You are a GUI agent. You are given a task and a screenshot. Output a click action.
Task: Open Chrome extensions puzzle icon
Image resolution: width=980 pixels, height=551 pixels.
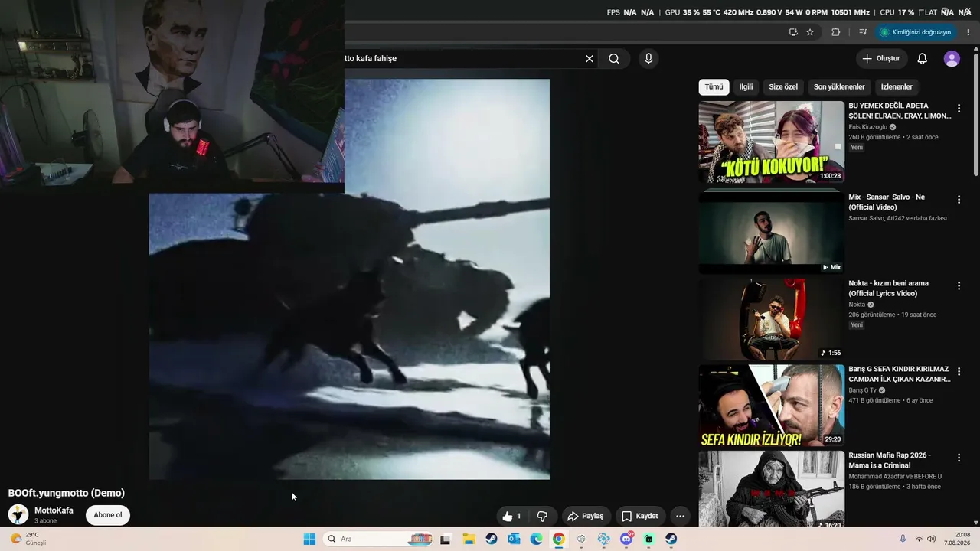(835, 32)
